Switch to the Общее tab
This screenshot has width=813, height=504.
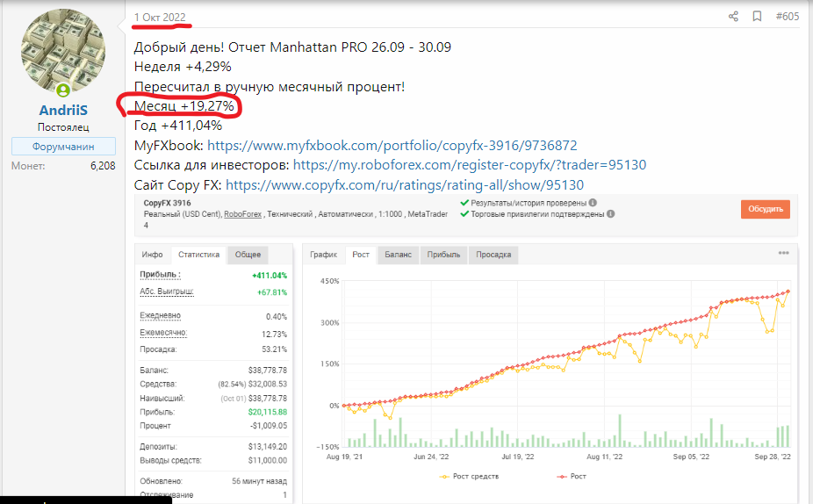tap(248, 255)
